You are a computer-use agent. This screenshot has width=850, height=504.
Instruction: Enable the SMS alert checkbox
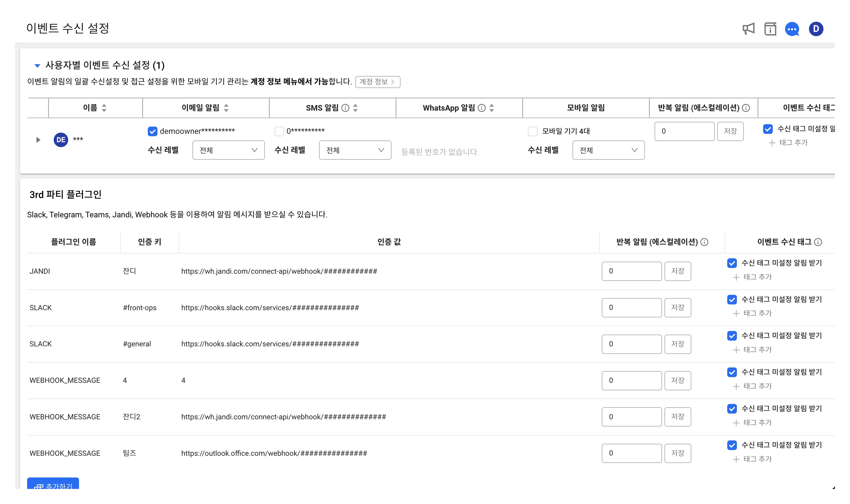(279, 131)
